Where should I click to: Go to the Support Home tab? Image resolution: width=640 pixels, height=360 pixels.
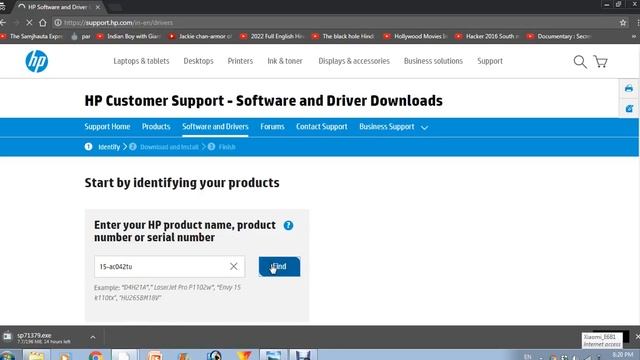(x=107, y=127)
